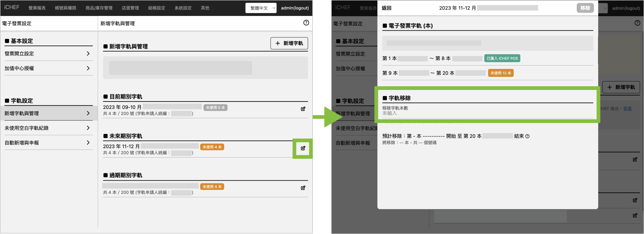The height and width of the screenshot is (234, 644).
Task: Click plus icon button 新增字軌
Action: (289, 43)
